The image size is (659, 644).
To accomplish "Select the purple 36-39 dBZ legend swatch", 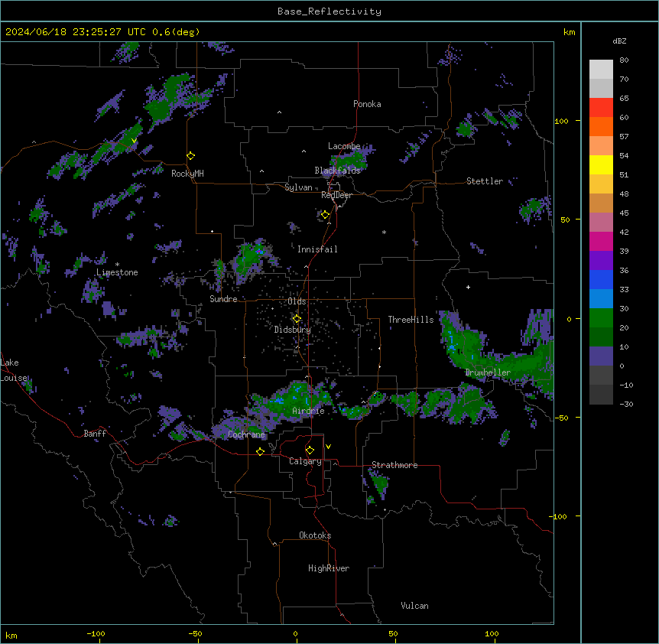I will (x=601, y=260).
